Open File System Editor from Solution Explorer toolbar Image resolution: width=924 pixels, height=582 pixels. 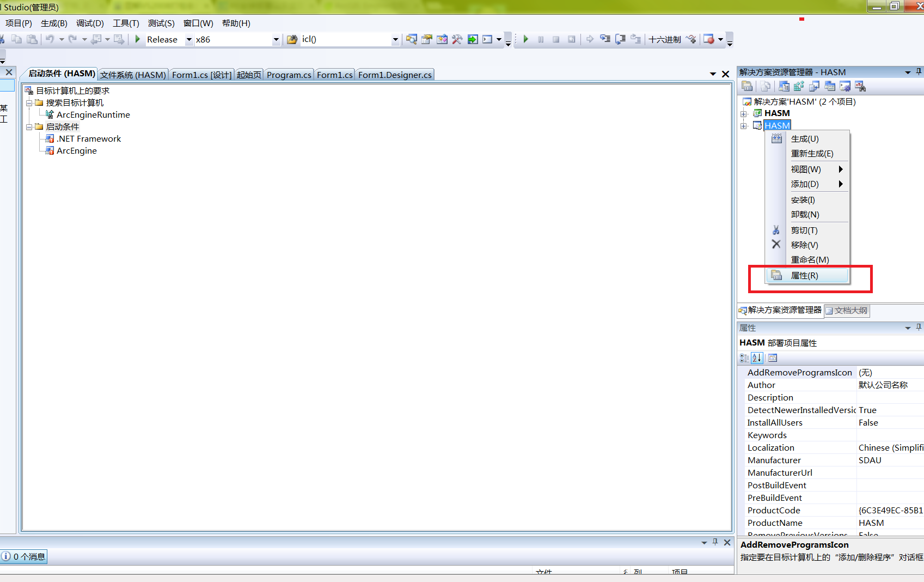pos(784,86)
